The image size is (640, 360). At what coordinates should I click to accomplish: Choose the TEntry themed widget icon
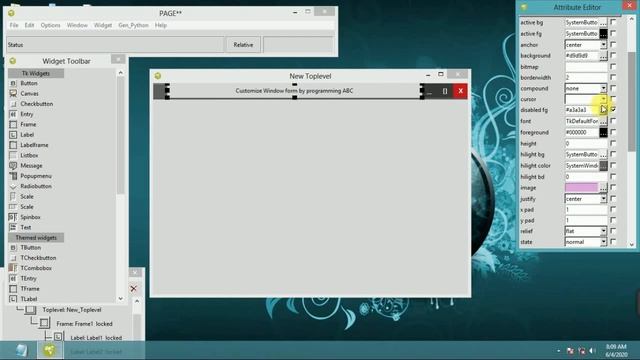[13, 278]
